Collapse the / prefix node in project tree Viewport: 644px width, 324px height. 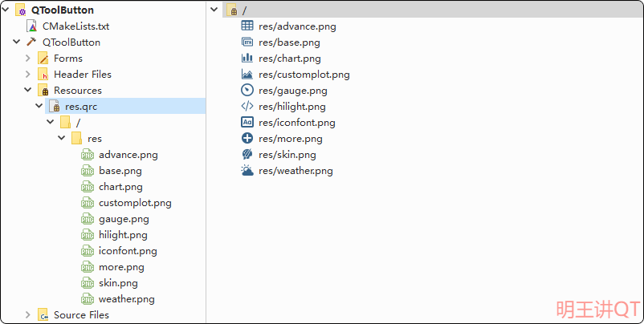tap(51, 122)
